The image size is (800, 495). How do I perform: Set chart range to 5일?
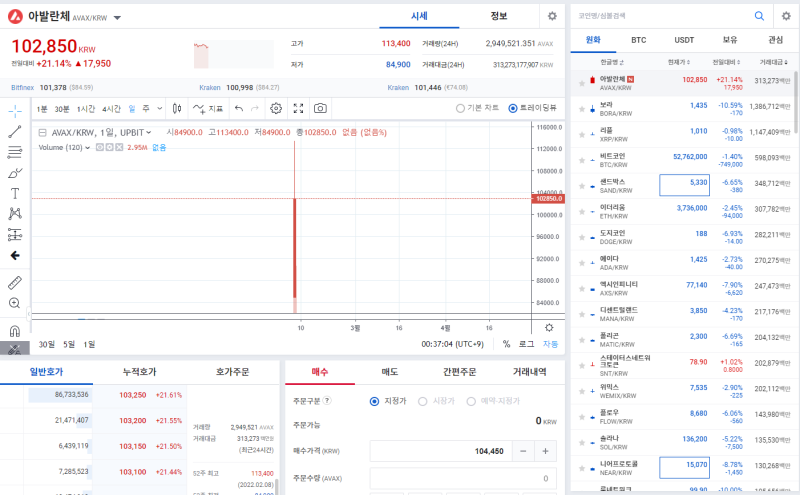pyautogui.click(x=69, y=344)
